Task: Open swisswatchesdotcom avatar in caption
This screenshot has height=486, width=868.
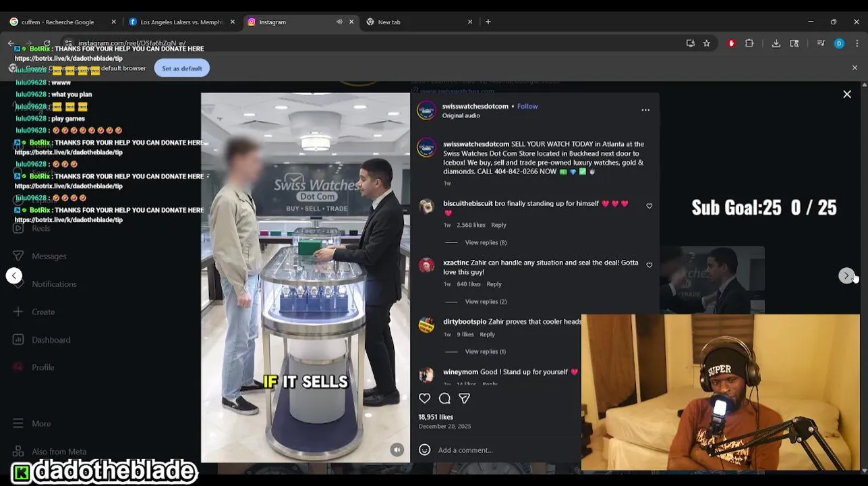Action: pyautogui.click(x=426, y=147)
